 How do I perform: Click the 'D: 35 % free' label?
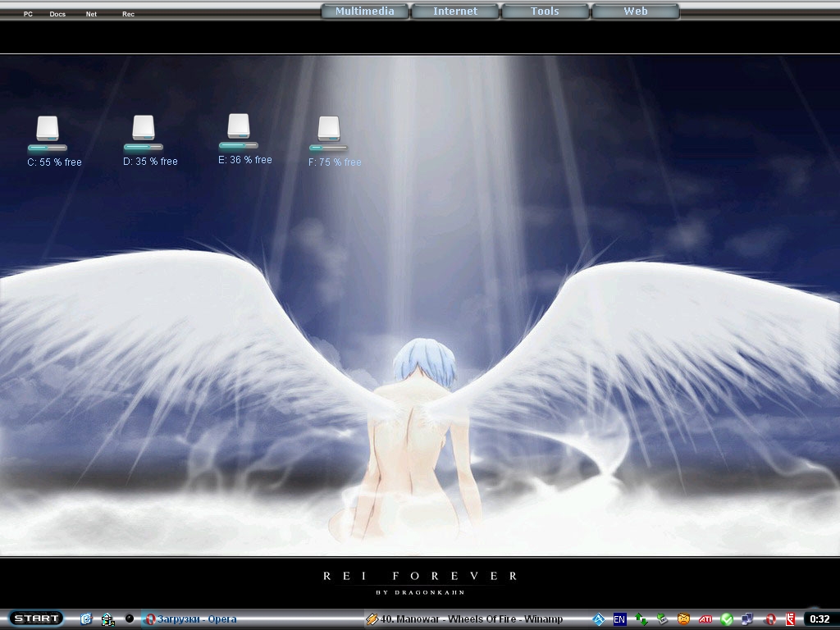(150, 162)
